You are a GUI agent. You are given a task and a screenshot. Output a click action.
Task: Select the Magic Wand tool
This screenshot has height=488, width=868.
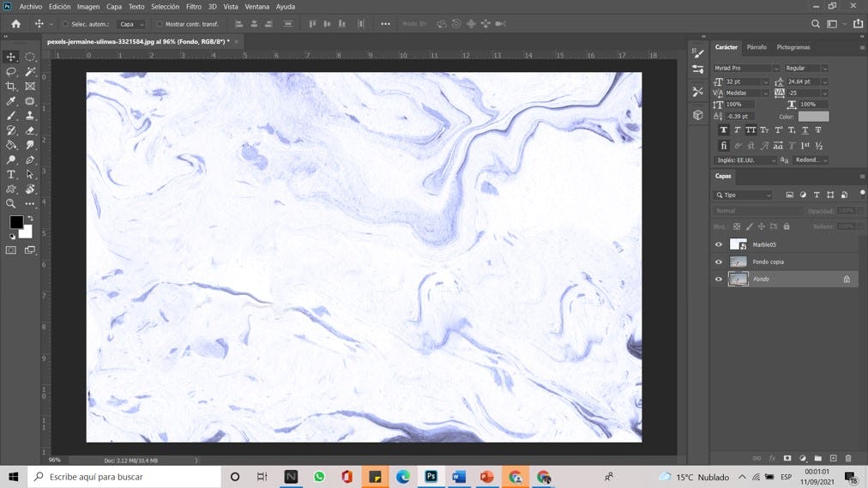tap(30, 72)
